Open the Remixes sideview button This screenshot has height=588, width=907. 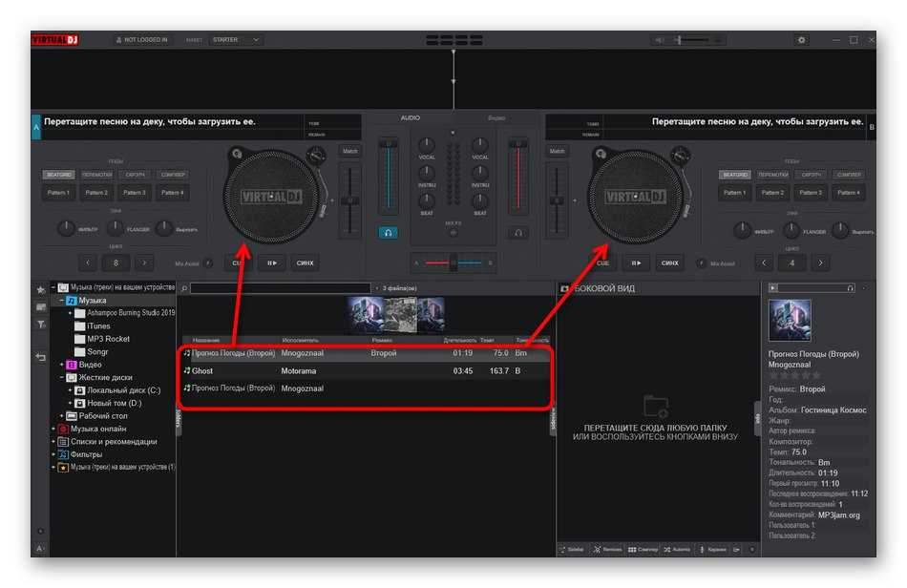click(x=607, y=549)
